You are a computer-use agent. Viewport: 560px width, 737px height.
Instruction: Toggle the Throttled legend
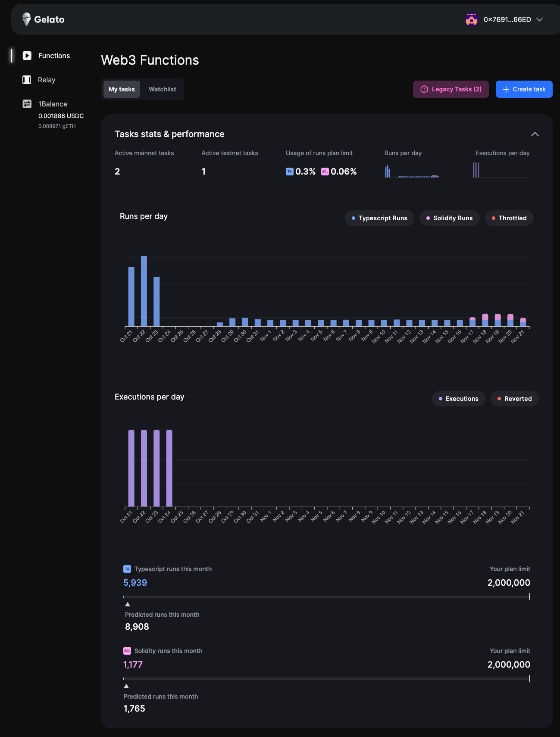(509, 218)
